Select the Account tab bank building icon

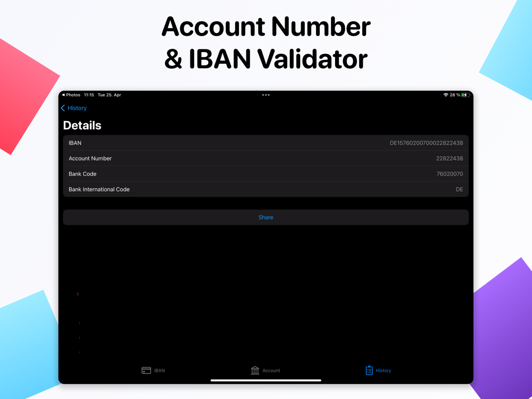(x=255, y=370)
